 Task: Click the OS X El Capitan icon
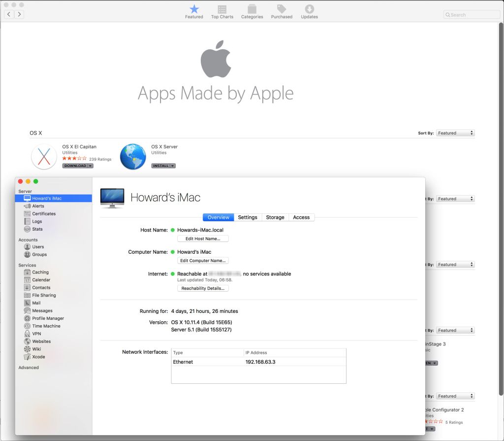click(44, 157)
